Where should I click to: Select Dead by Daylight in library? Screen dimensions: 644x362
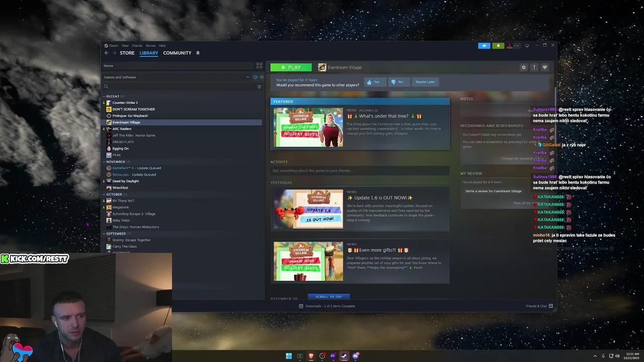(125, 181)
